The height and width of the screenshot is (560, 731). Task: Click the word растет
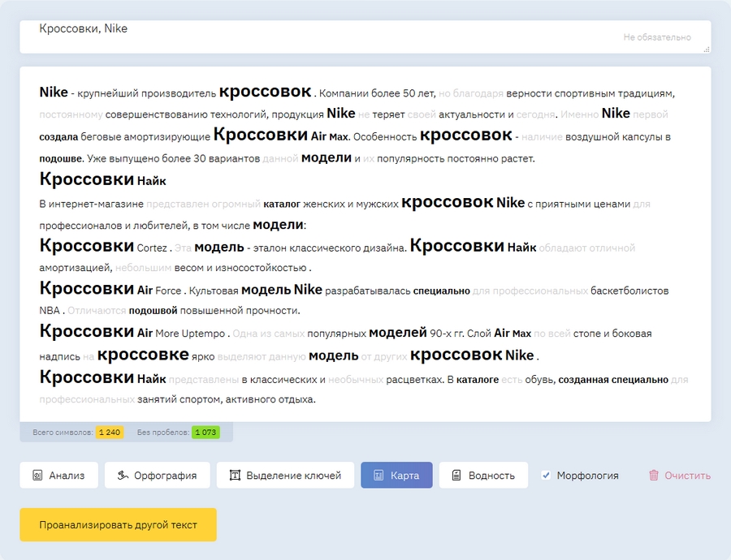(x=518, y=159)
